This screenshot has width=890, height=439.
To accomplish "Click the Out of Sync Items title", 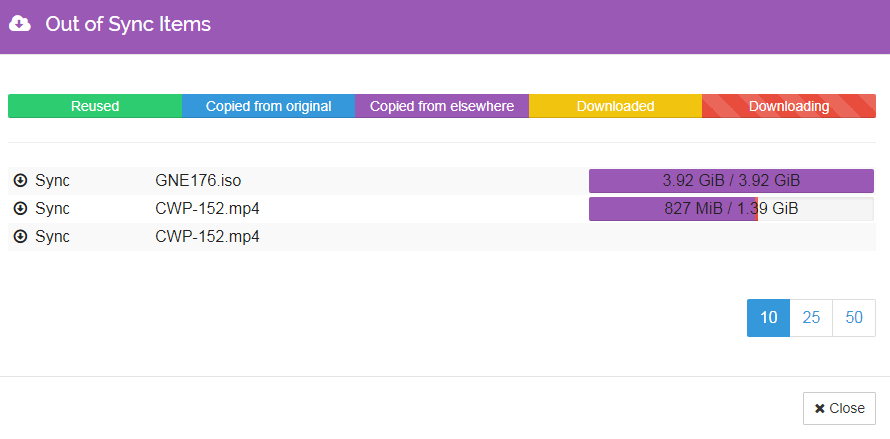I will point(128,24).
